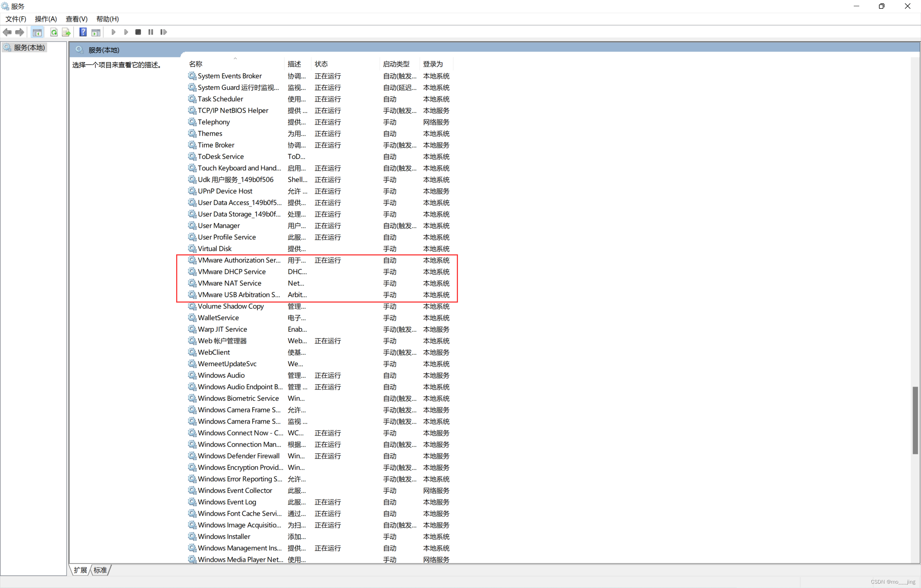The image size is (921, 588).
Task: Select 服务(本地) in the left tree
Action: (29, 48)
